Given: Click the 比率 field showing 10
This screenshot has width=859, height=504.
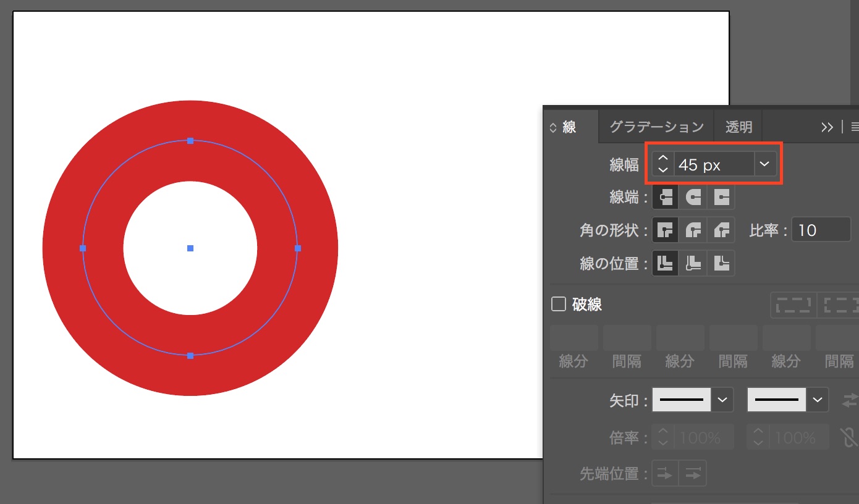Looking at the screenshot, I should [x=821, y=230].
